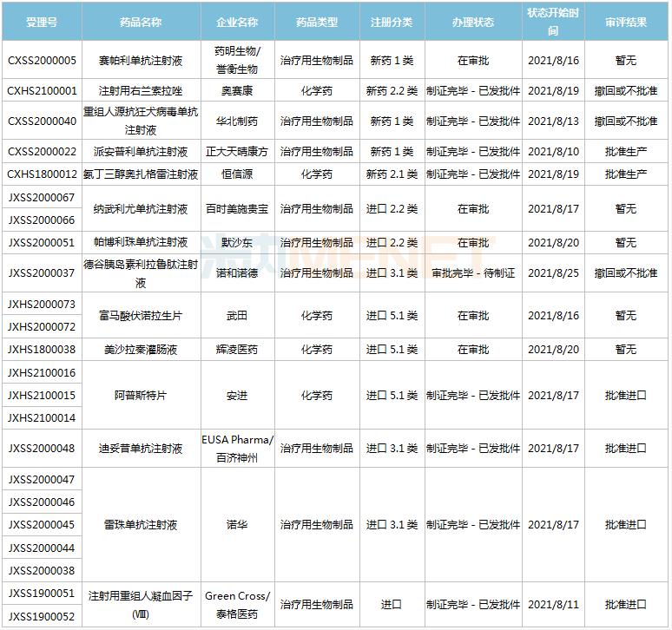This screenshot has height=630, width=672.
Task: Click the 审评结果 column header
Action: [x=626, y=22]
